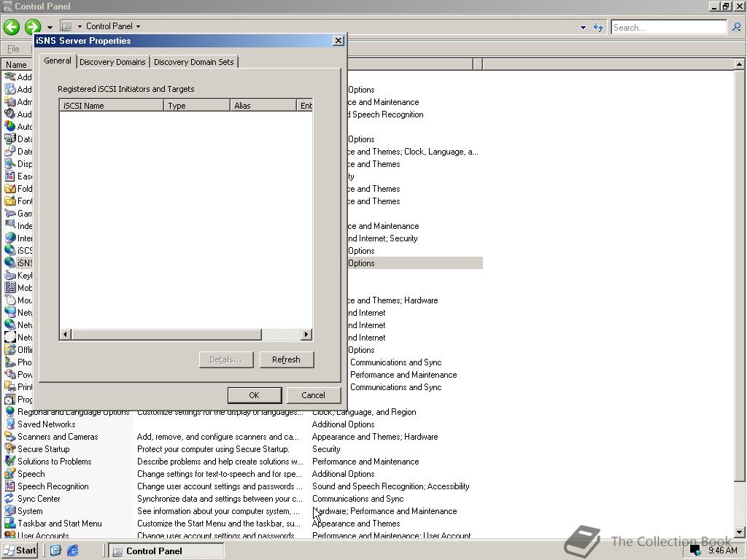The width and height of the screenshot is (747, 560).
Task: Open the Start menu
Action: (20, 551)
